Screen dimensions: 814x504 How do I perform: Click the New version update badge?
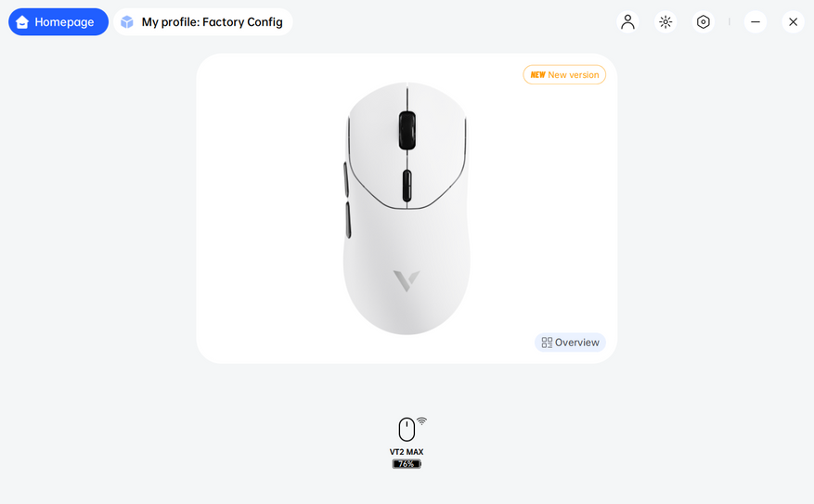(x=564, y=75)
